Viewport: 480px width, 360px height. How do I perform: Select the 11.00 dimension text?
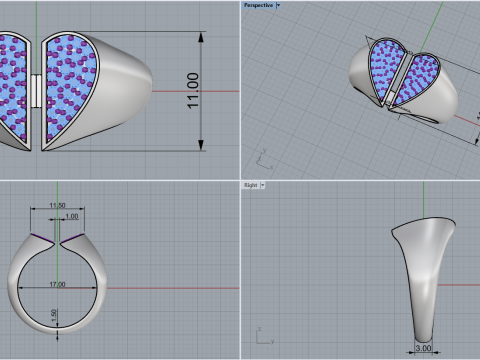(x=193, y=91)
